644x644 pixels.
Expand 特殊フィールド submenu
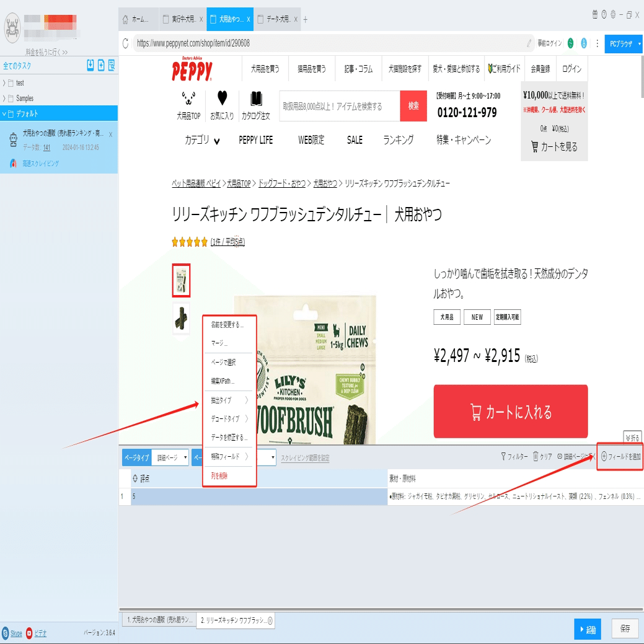click(x=229, y=456)
